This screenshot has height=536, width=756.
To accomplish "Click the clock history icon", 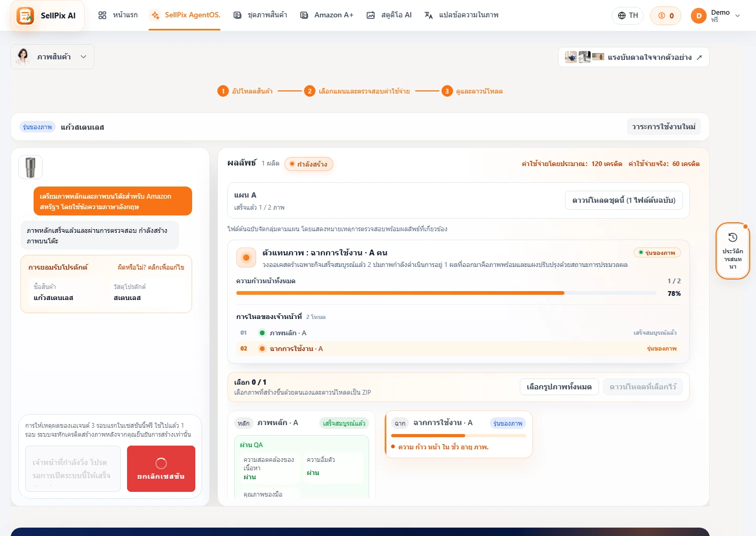I will 733,238.
